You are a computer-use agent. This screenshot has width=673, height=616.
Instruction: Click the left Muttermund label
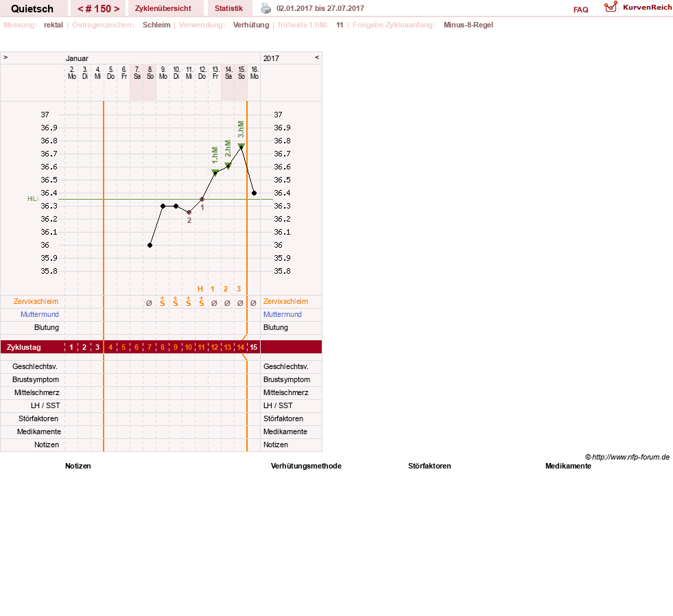[x=40, y=314]
